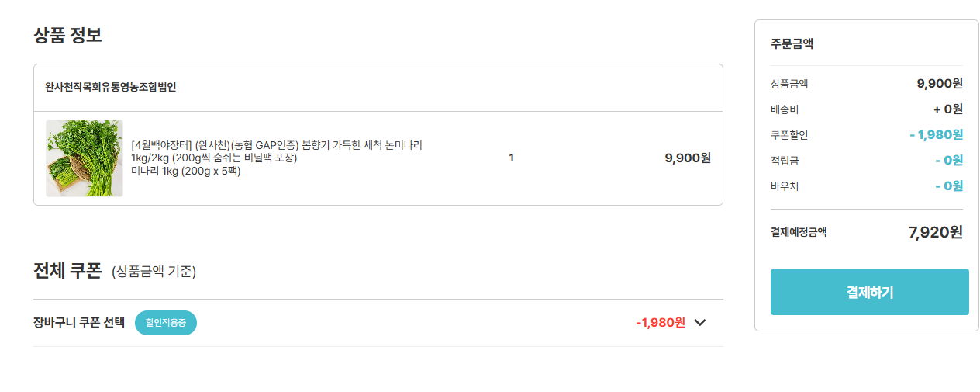
Task: Click the 7,920원 final payment total
Action: [935, 232]
